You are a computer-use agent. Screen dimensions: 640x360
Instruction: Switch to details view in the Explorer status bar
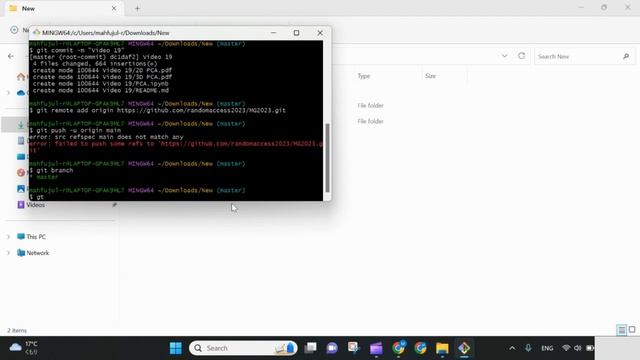pyautogui.click(x=621, y=330)
